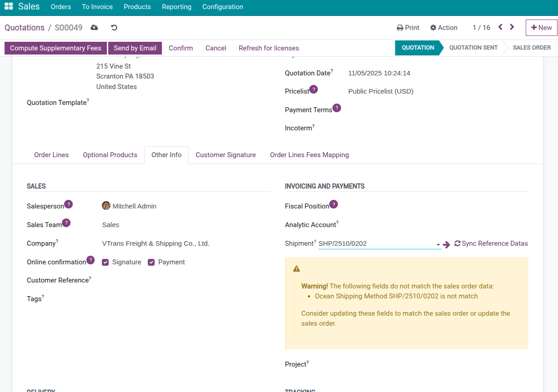Open shipment record via arrow icon
The height and width of the screenshot is (392, 558).
click(x=447, y=244)
